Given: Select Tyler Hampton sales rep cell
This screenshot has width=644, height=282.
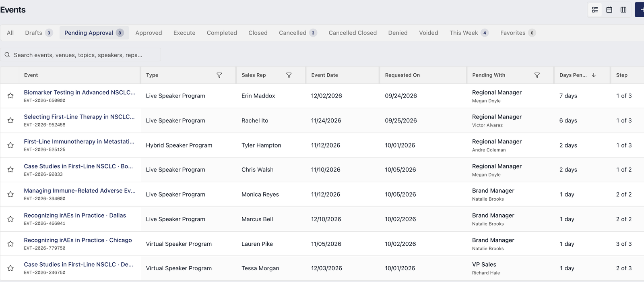Looking at the screenshot, I should tap(261, 145).
